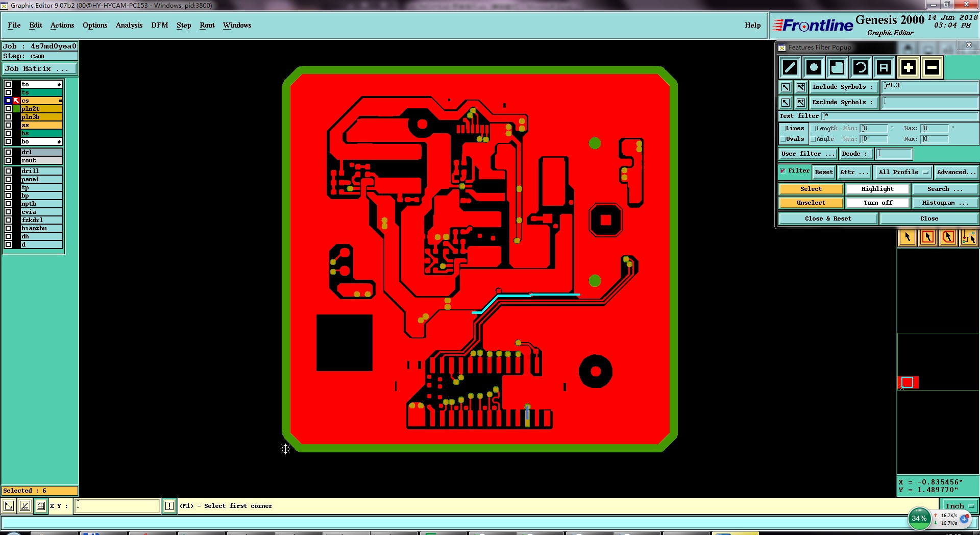Screen dimensions: 980x535
Task: Open the Histogram ... dialog
Action: 945,203
